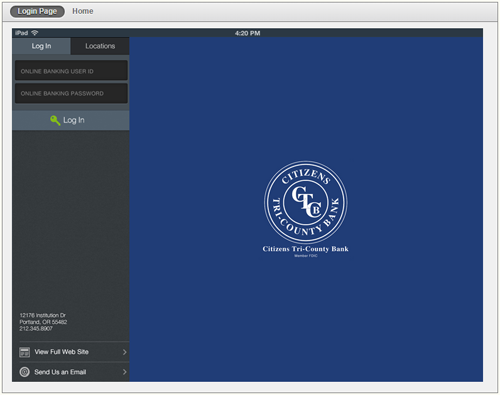This screenshot has width=500, height=395.
Task: Click the Log In button
Action: [71, 120]
